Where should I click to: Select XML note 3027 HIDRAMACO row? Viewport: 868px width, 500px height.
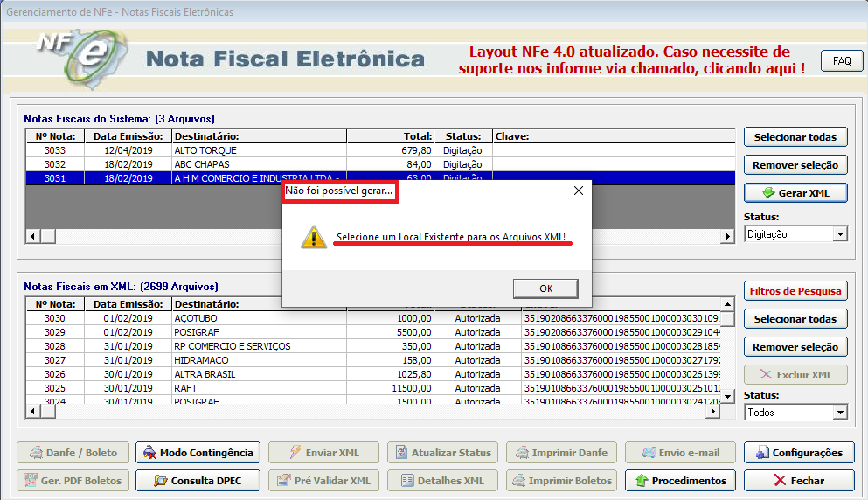(x=373, y=360)
